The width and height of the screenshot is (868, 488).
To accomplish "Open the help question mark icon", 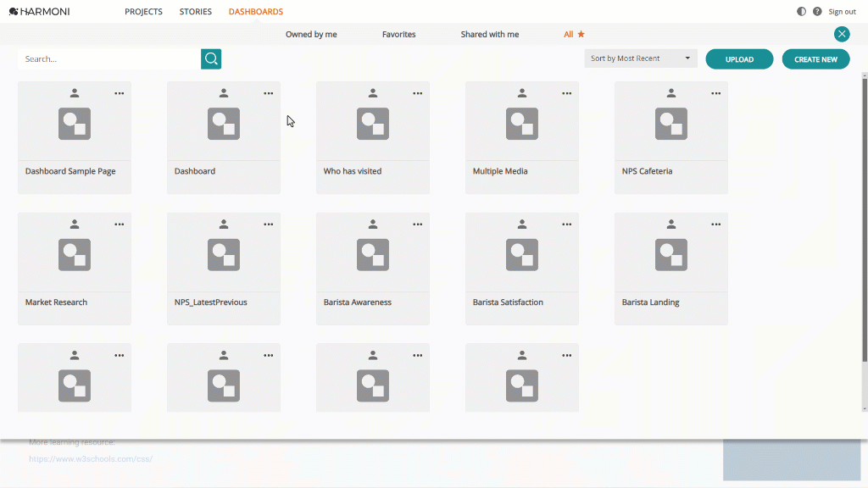I will tap(817, 12).
